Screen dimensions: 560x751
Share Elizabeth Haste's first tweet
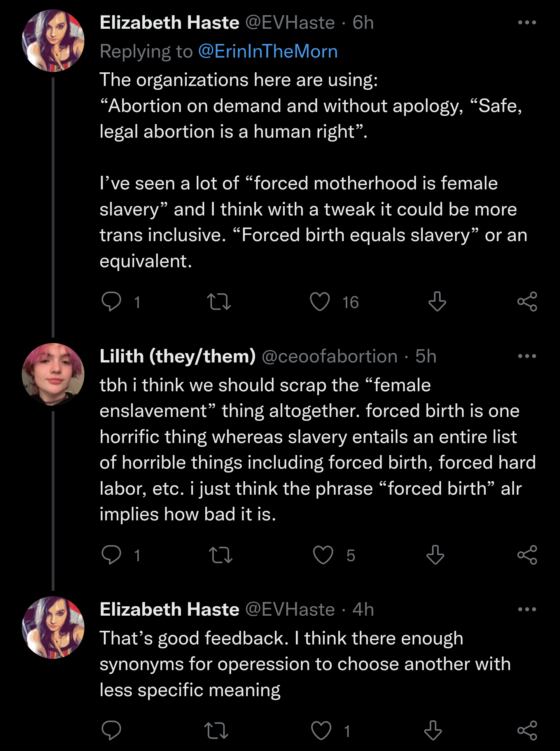[527, 302]
